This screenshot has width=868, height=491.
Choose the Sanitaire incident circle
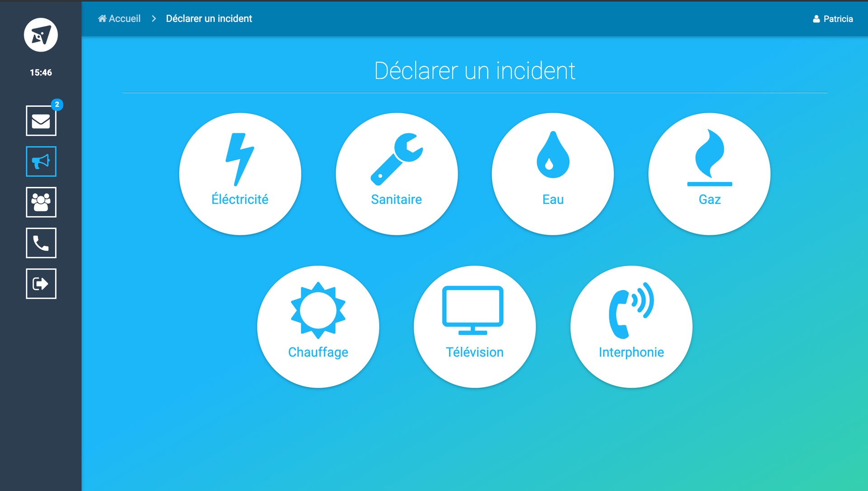396,174
